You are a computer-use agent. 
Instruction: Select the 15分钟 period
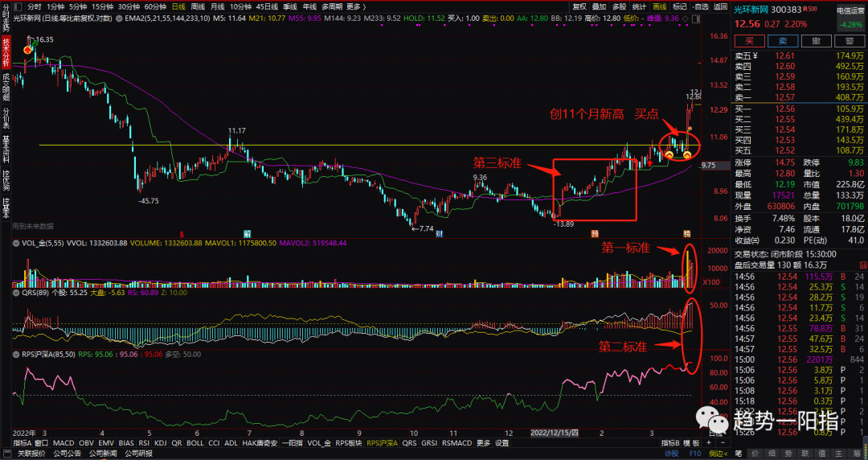(102, 7)
